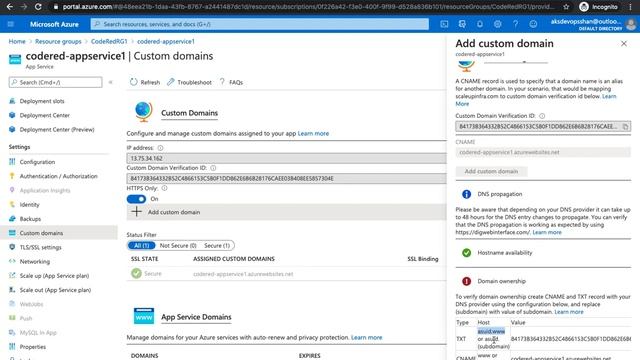
Task: Click Learn more in Domain ownership section
Action: click(569, 312)
